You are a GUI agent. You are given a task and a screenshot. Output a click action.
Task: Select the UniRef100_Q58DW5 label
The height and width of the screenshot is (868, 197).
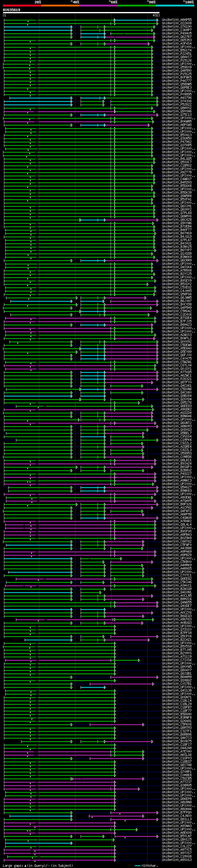pos(177,84)
